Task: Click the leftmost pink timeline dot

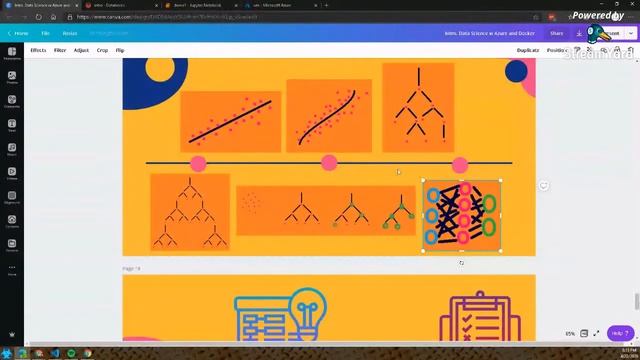Action: [x=198, y=164]
